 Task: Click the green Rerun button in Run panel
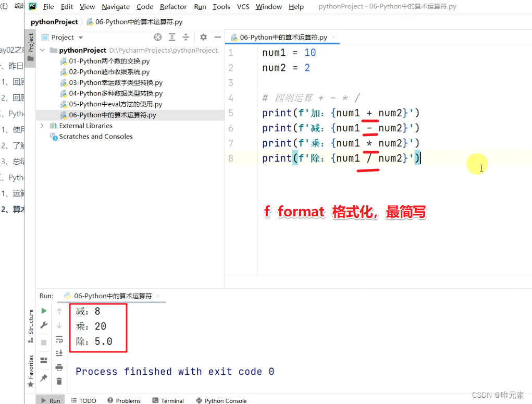click(44, 311)
